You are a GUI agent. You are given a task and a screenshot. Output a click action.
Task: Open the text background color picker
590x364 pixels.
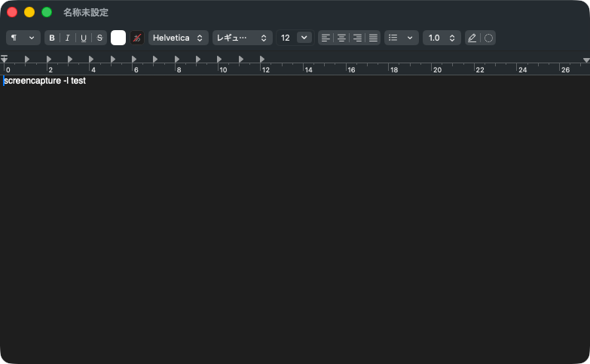pyautogui.click(x=137, y=38)
